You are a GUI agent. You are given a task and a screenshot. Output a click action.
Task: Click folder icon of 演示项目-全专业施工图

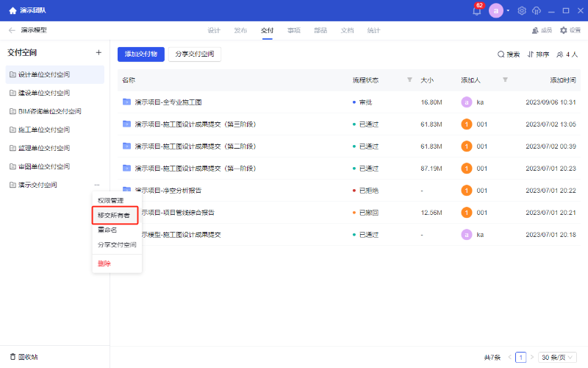(x=126, y=102)
